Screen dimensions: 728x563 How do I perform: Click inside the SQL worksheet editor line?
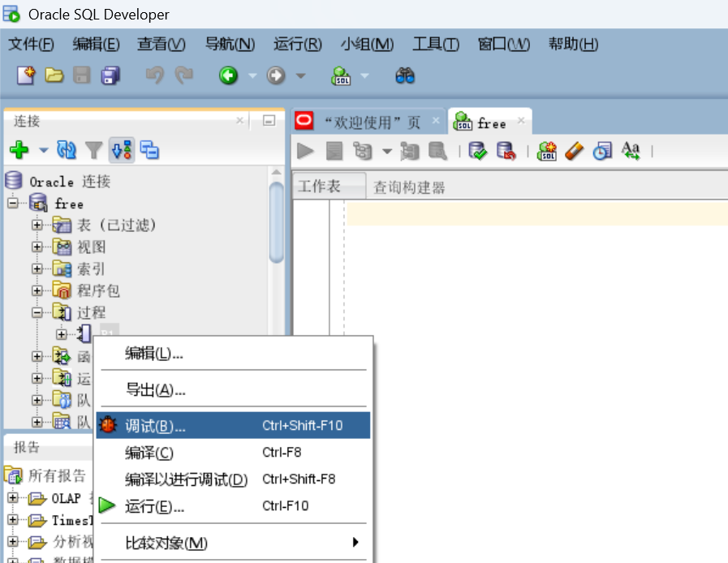[537, 213]
